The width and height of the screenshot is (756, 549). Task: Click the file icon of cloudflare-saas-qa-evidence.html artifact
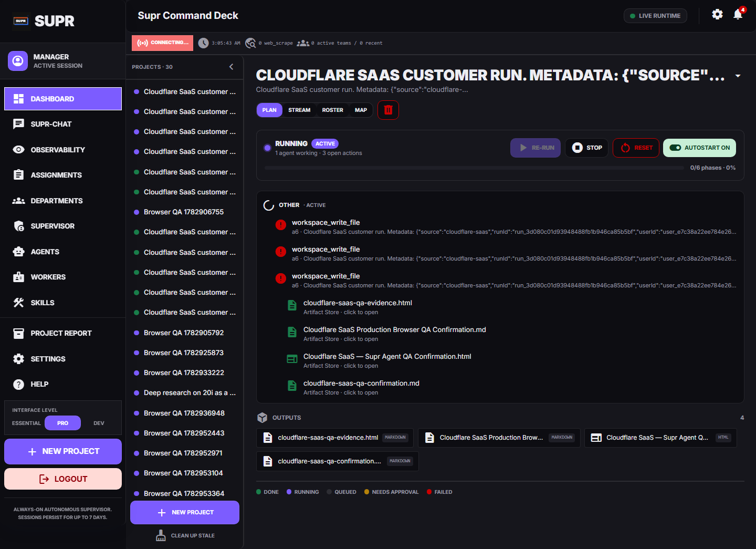tap(292, 305)
